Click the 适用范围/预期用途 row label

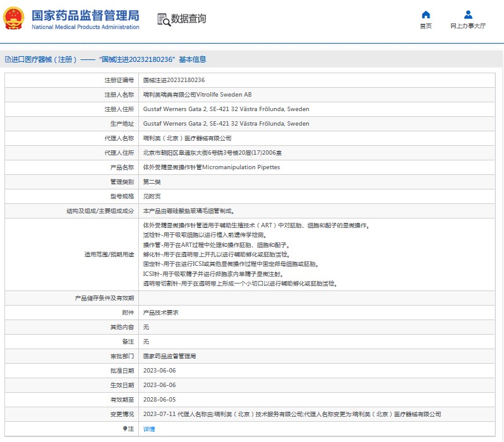pos(109,254)
